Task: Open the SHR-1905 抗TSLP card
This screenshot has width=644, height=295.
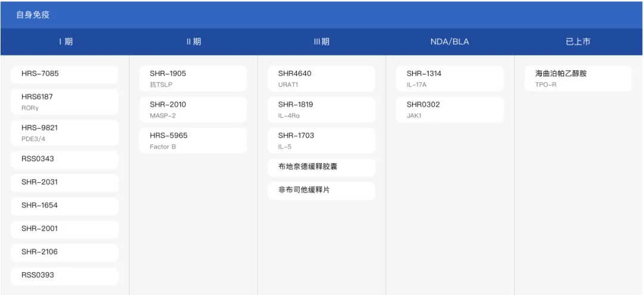Action: point(193,79)
